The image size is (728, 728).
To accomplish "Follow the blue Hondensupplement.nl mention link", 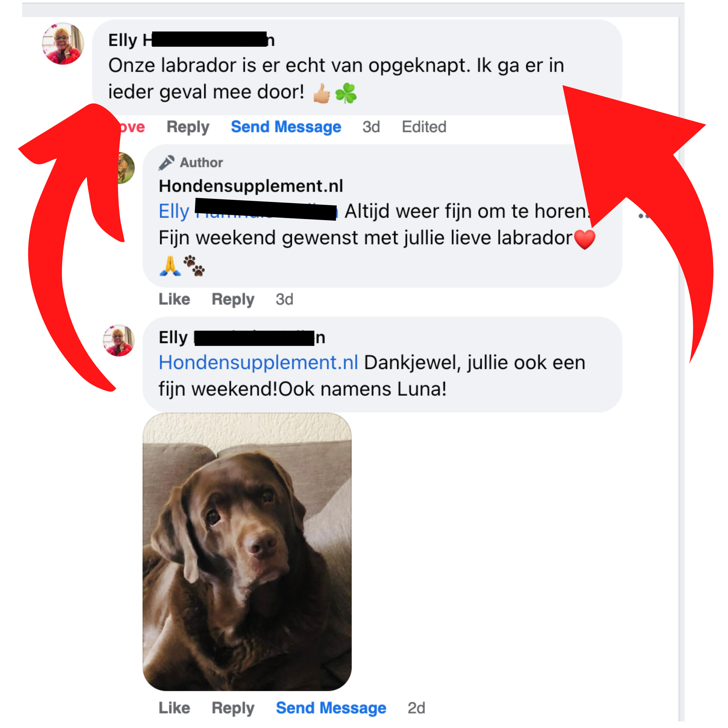I will pyautogui.click(x=258, y=362).
